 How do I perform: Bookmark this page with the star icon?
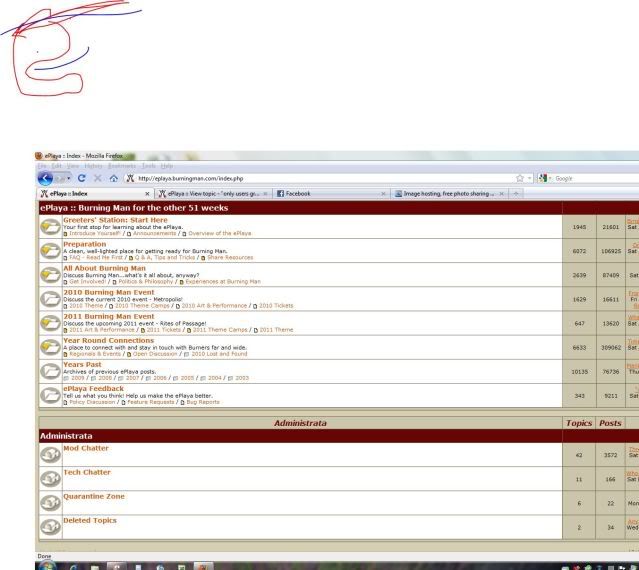[520, 178]
